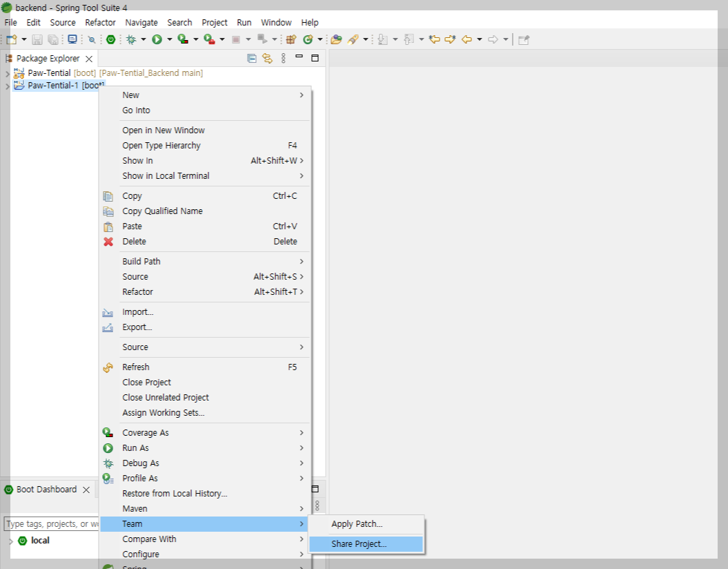
Task: Choose Copy Qualified Name
Action: pyautogui.click(x=204, y=211)
